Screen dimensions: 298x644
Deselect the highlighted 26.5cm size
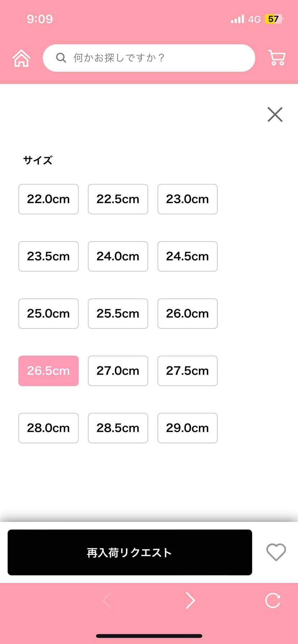click(48, 371)
